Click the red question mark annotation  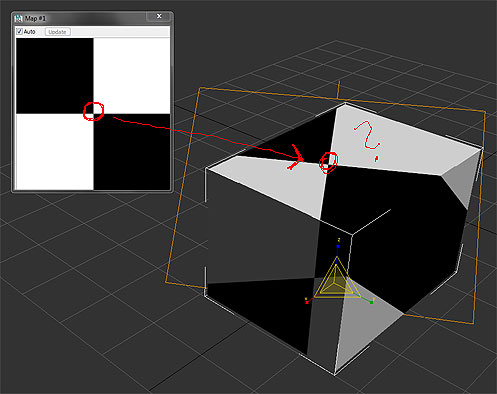click(x=368, y=139)
